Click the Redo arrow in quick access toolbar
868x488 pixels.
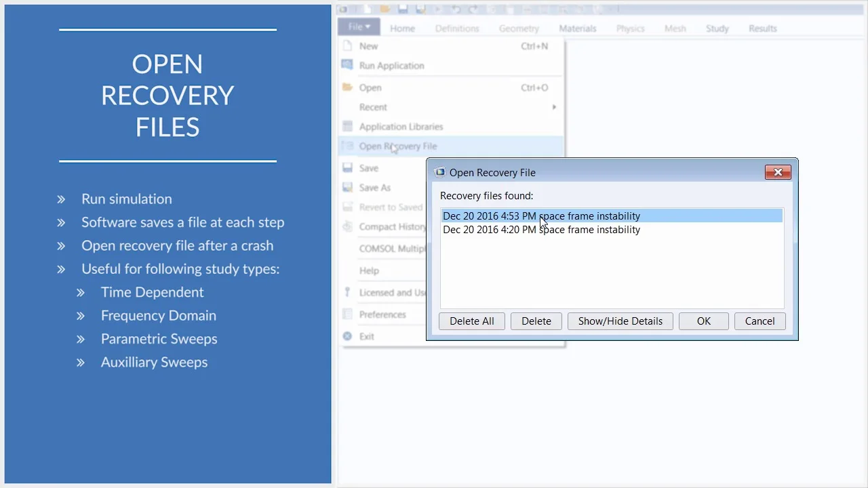tap(474, 9)
